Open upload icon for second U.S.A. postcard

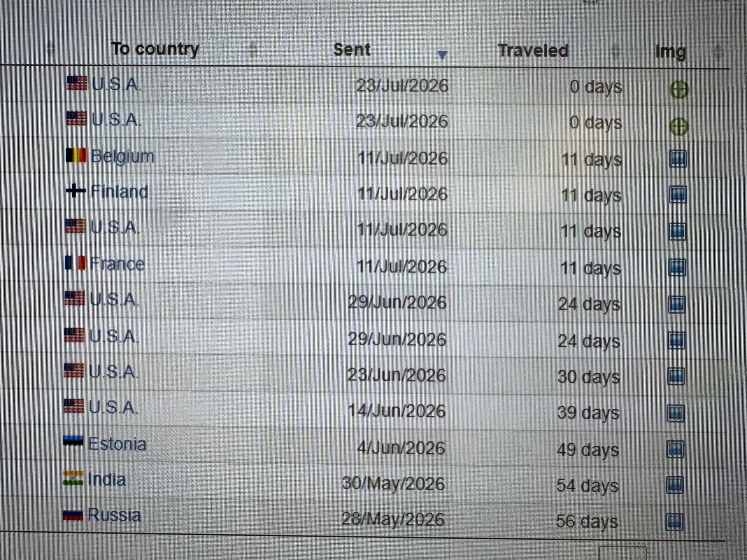(679, 126)
